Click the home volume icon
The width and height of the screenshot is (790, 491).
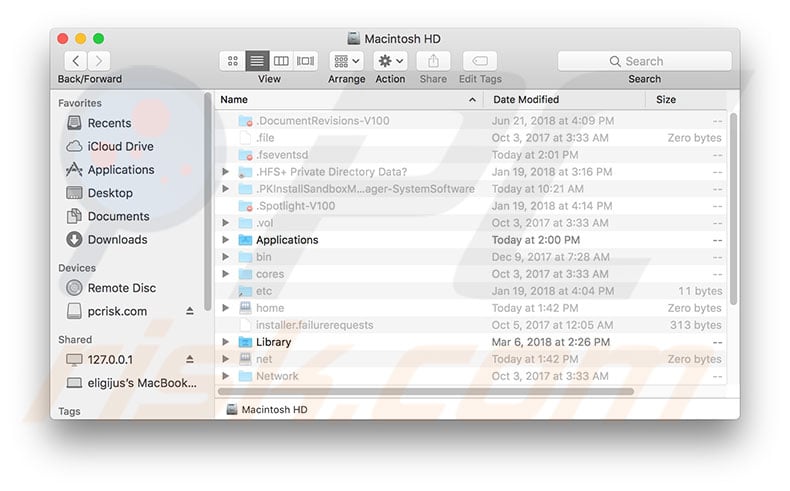[245, 308]
